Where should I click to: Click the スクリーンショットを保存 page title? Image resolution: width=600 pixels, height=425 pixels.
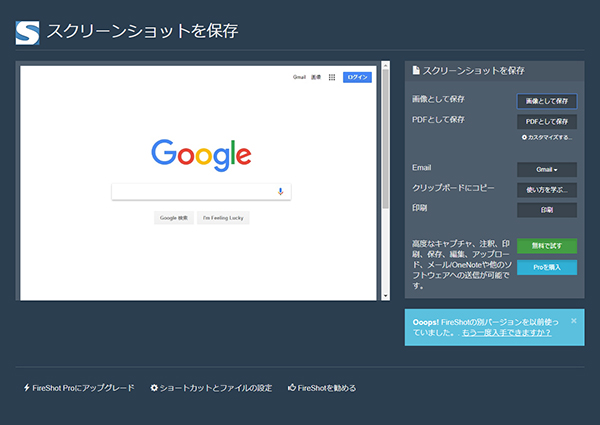142,31
